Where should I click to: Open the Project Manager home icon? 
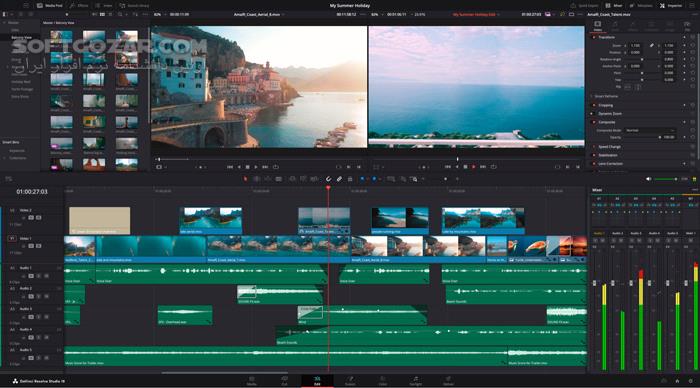677,381
